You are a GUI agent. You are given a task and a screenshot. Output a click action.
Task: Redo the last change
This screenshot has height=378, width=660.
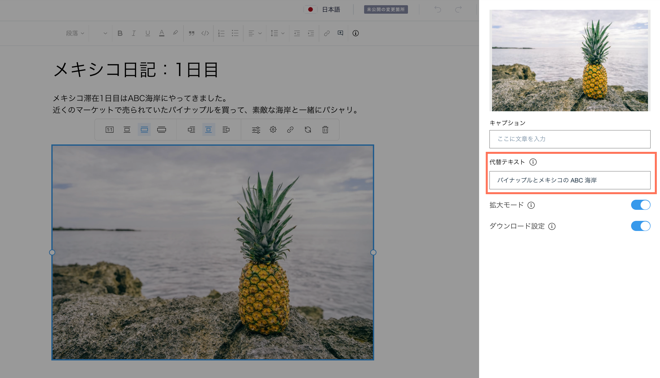point(458,9)
